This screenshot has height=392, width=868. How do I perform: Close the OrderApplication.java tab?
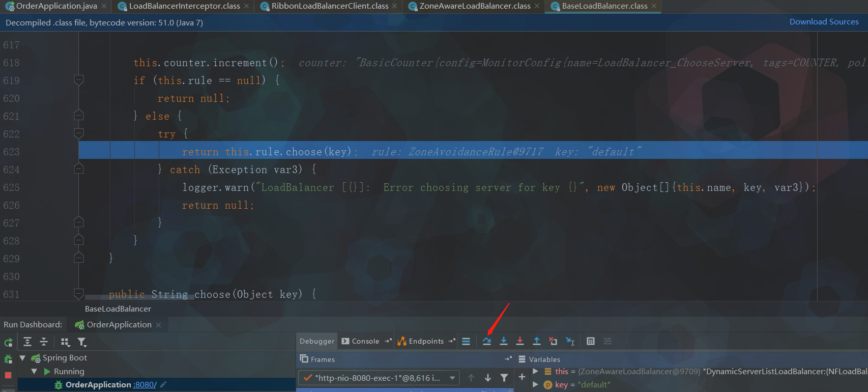click(104, 6)
